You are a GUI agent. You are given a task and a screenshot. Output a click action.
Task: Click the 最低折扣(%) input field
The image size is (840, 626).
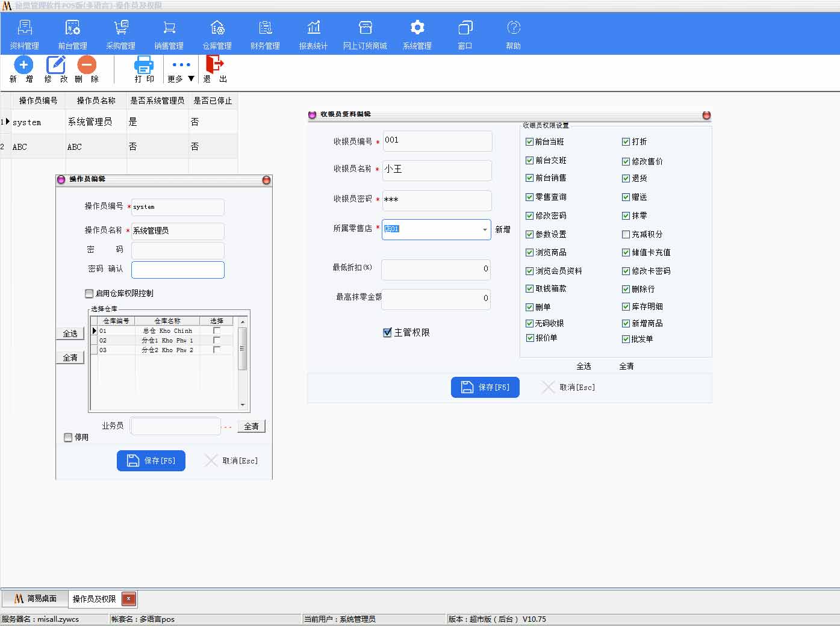pos(436,270)
